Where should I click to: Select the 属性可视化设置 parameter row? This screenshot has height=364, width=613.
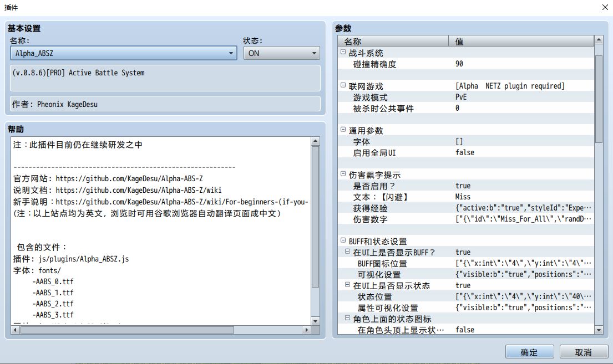[465, 307]
